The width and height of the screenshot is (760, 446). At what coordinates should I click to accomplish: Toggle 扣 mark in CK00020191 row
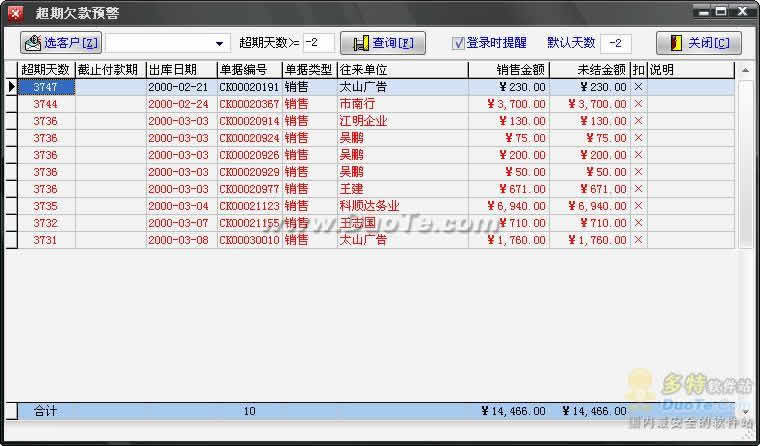[x=639, y=87]
